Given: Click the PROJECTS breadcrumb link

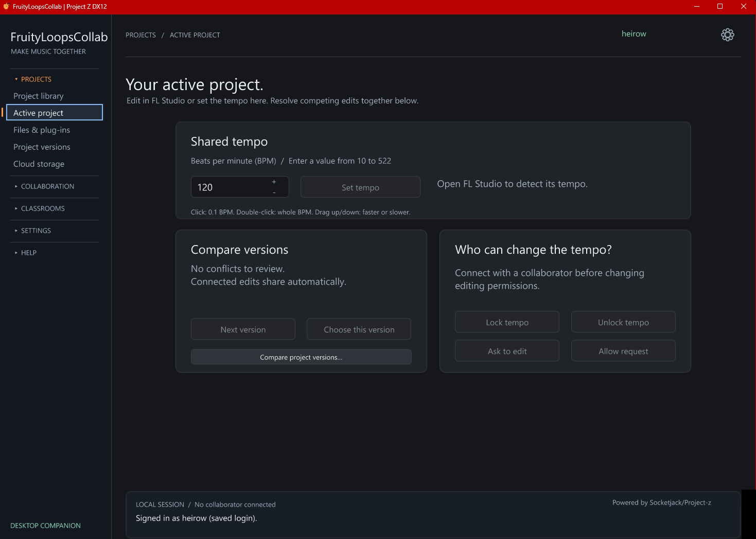Looking at the screenshot, I should pyautogui.click(x=140, y=35).
